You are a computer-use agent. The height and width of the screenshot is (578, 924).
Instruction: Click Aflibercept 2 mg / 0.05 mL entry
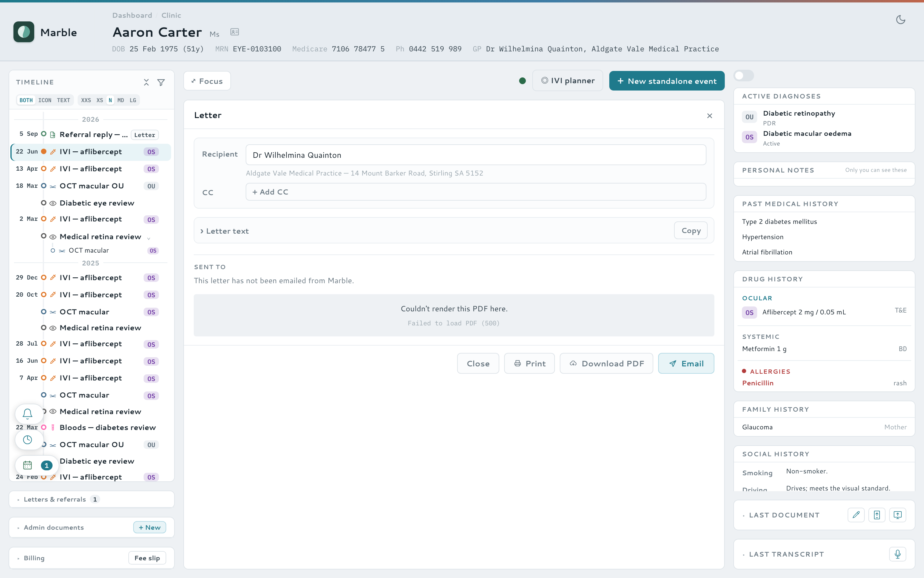[x=824, y=312]
